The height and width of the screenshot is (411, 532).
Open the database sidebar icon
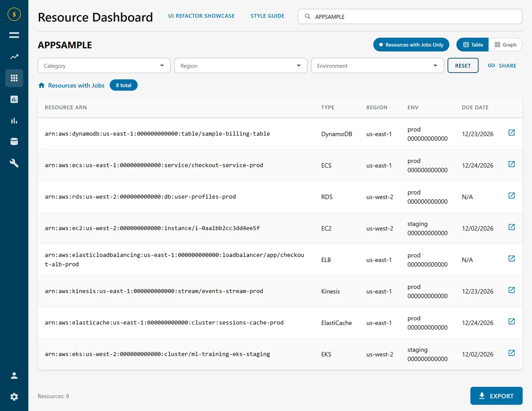pos(14,142)
